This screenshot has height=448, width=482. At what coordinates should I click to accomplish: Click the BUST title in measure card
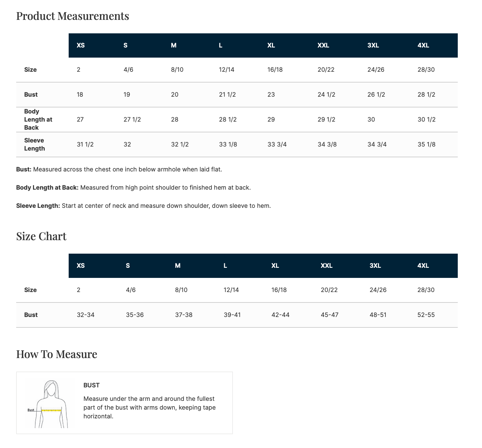coord(92,385)
